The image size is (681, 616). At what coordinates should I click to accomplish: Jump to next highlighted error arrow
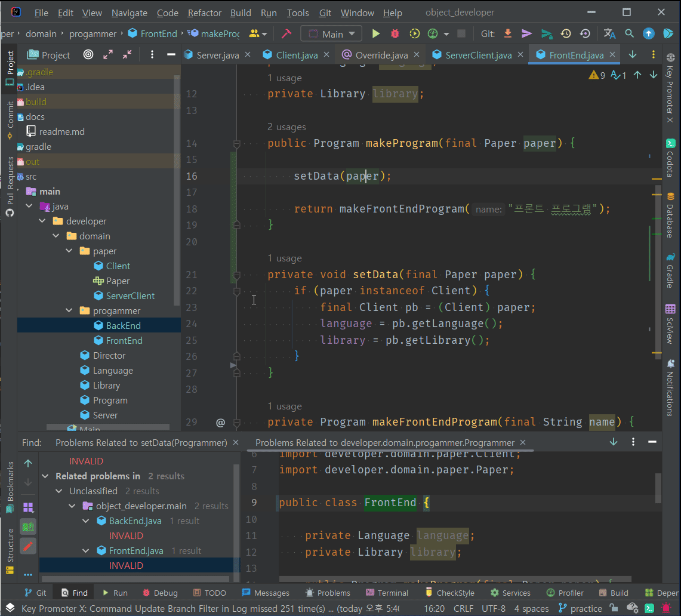point(653,75)
